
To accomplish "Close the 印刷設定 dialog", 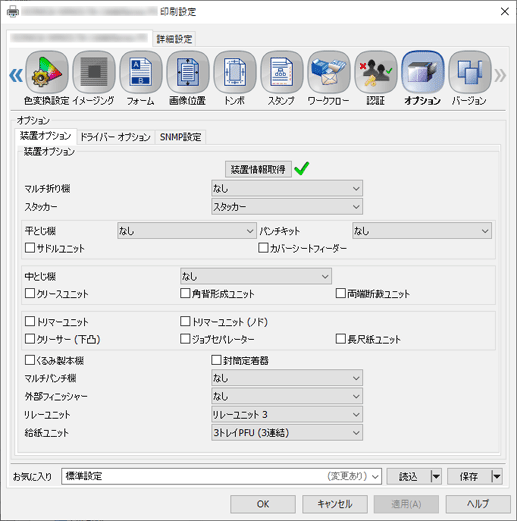I will [505, 12].
